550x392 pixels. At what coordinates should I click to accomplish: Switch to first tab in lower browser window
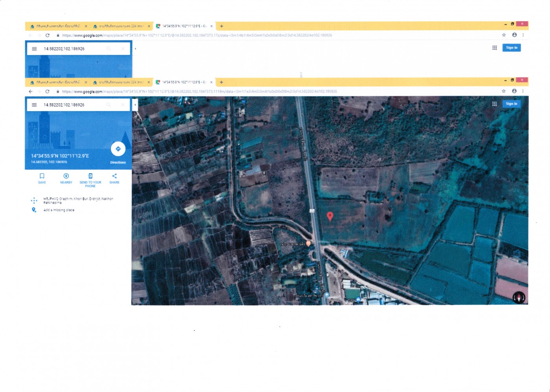(x=58, y=82)
